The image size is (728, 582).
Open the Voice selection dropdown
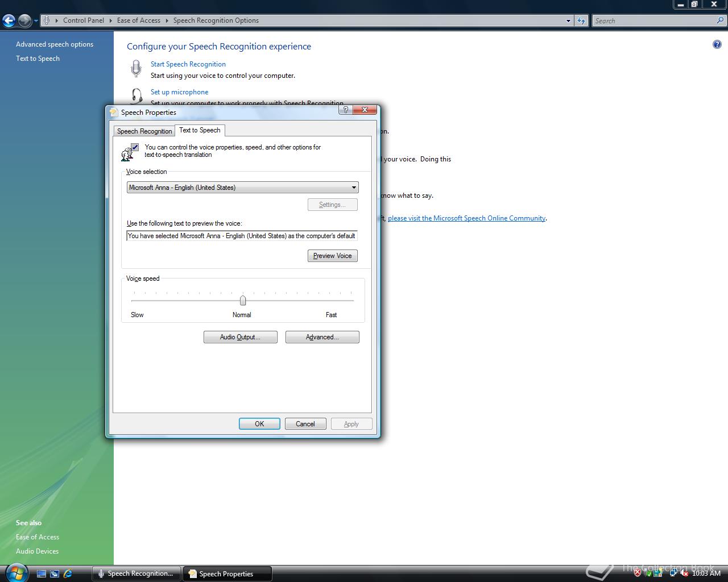pos(242,187)
